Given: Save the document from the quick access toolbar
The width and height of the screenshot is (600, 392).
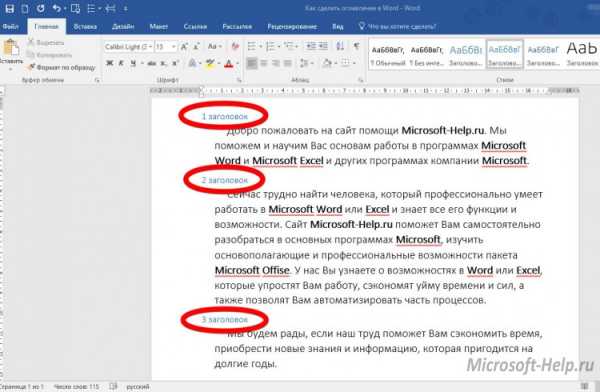Looking at the screenshot, I should [x=10, y=8].
